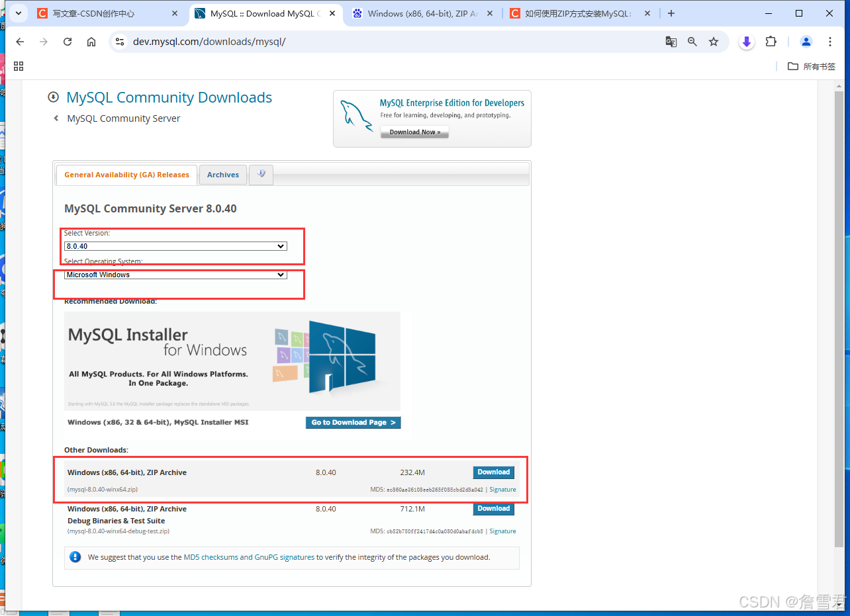This screenshot has height=616, width=850.
Task: Open the purple downloads icon
Action: tap(747, 42)
